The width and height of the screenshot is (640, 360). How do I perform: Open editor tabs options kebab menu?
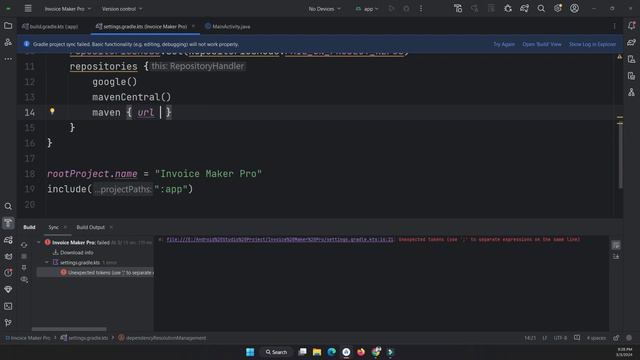pyautogui.click(x=614, y=27)
